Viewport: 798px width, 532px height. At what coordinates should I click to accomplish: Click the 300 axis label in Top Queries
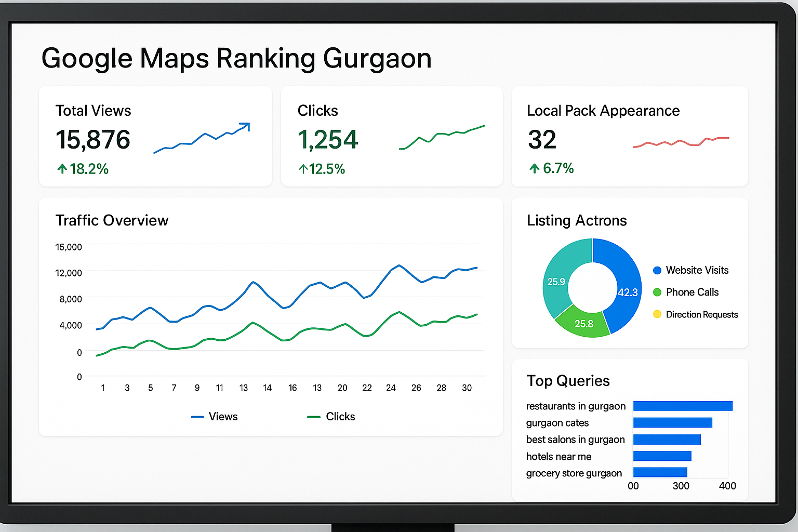[x=681, y=486]
